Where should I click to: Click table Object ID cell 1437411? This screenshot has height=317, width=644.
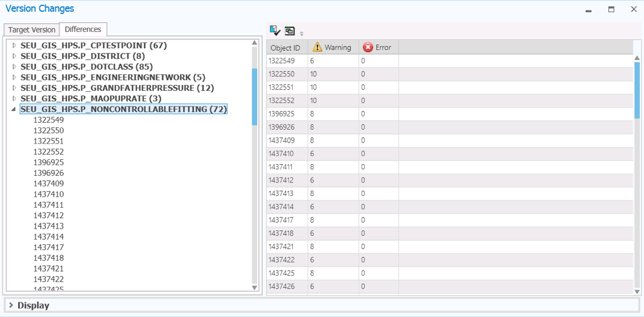coord(286,167)
